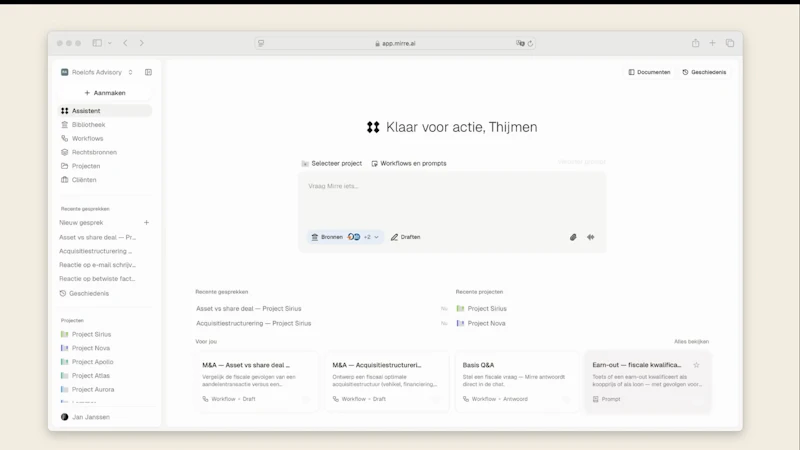This screenshot has height=450, width=800.
Task: Click the paperclip attachment icon
Action: click(573, 237)
